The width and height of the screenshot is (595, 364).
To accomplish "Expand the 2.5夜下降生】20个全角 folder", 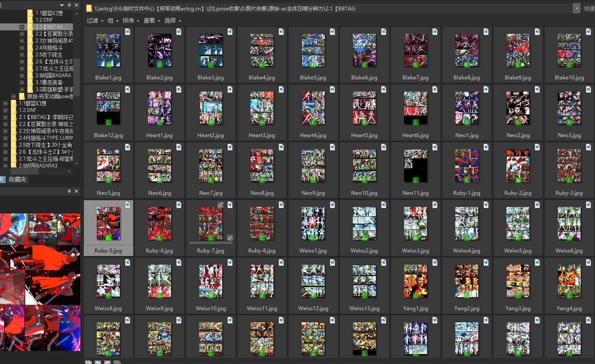I will pos(5,145).
